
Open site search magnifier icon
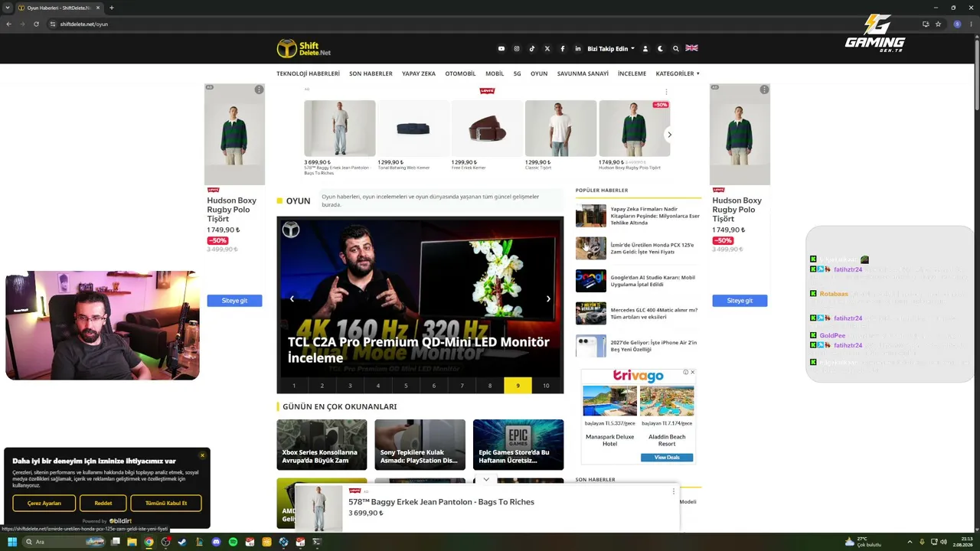[x=676, y=48]
